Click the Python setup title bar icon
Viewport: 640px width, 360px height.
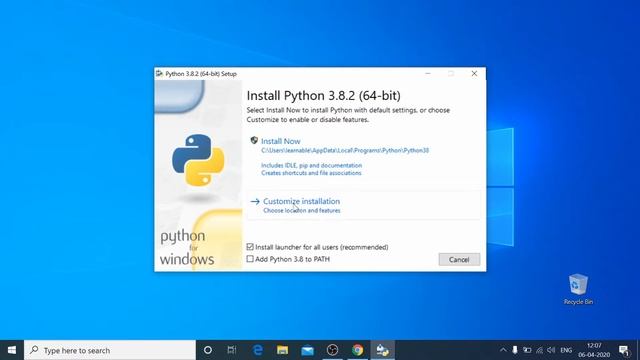tap(159, 73)
